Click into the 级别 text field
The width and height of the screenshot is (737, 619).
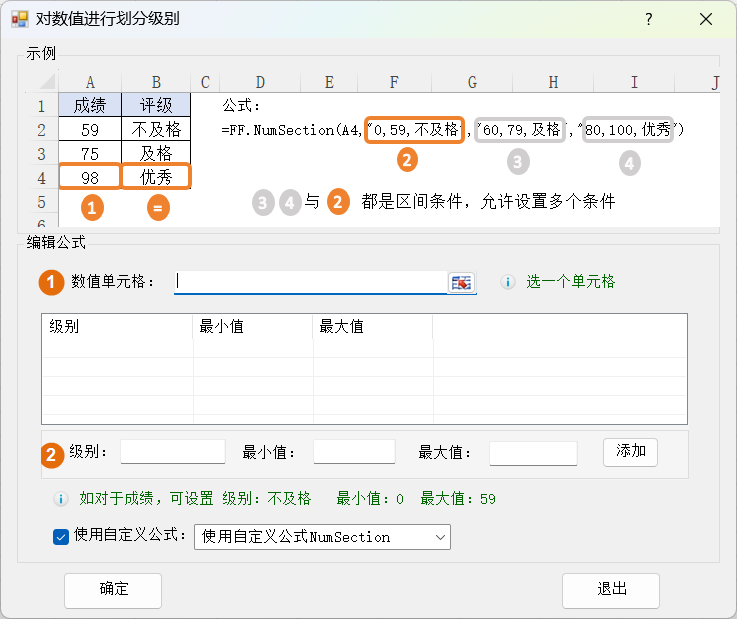coord(172,453)
